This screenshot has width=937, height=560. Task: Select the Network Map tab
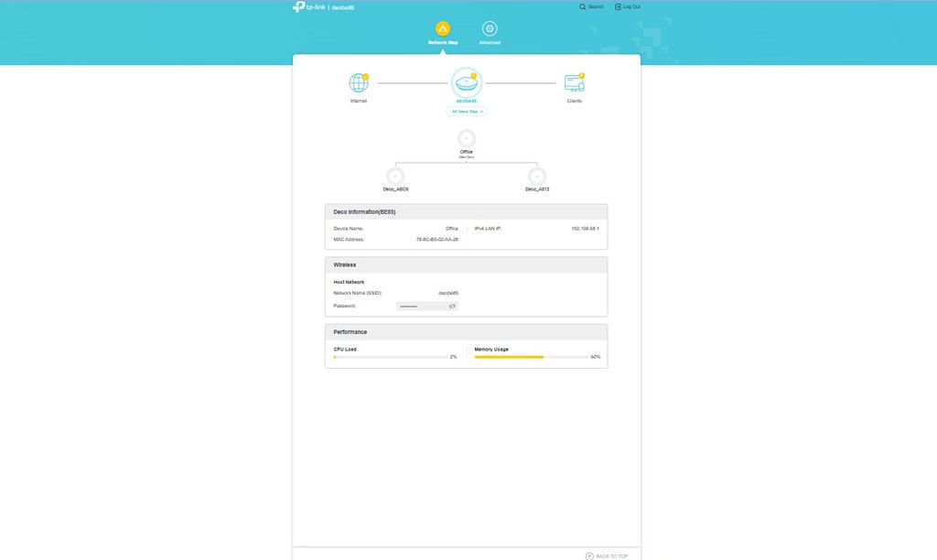coord(443,33)
